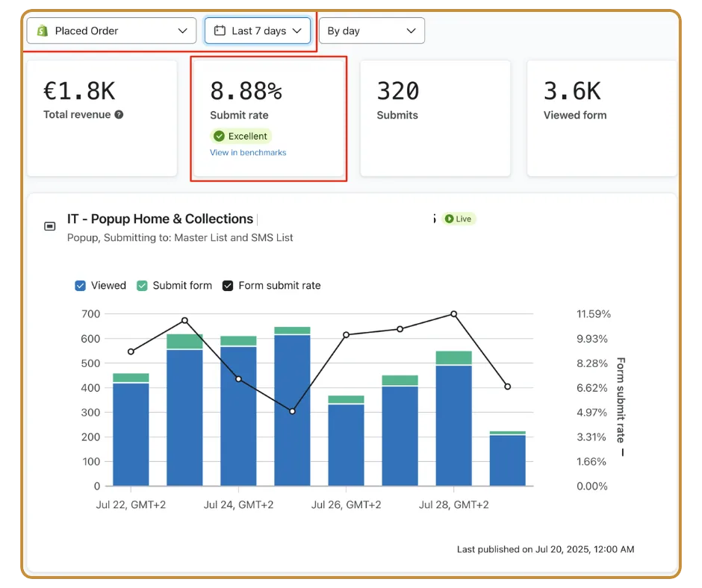Expand the Last 7 days date range
Image resolution: width=702 pixels, height=588 pixels.
point(258,31)
